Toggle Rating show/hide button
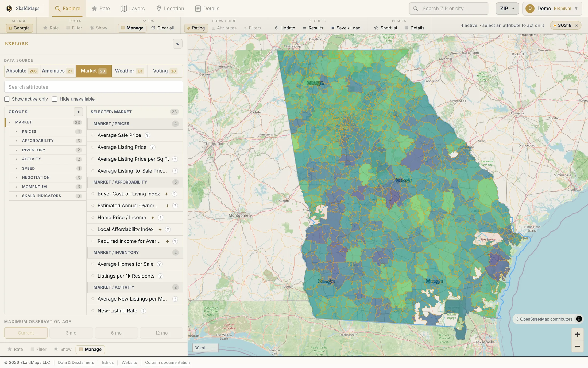This screenshot has height=368, width=588. (196, 28)
